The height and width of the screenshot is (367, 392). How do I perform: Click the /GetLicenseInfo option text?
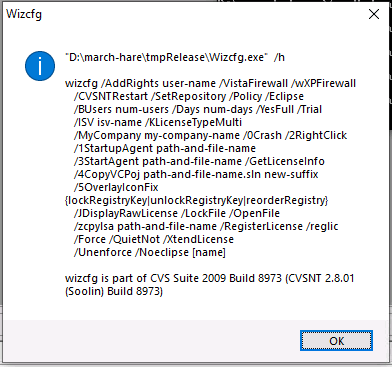click(x=285, y=161)
